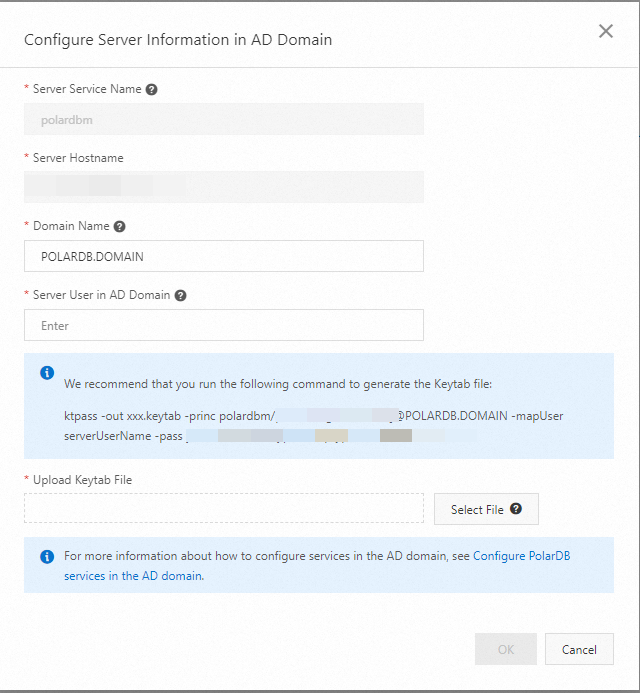Click info icon in Keytab command notice

[x=47, y=373]
